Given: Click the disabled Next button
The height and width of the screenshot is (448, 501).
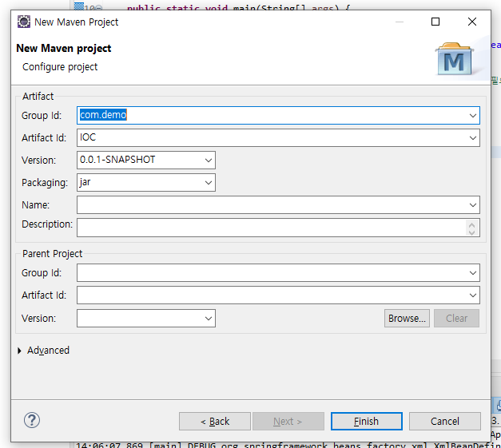Looking at the screenshot, I should [x=288, y=421].
